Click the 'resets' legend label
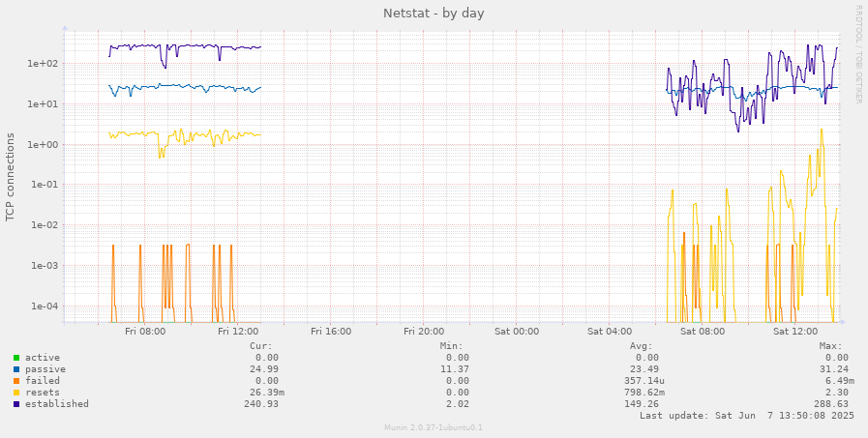This screenshot has width=868, height=438. pos(42,393)
